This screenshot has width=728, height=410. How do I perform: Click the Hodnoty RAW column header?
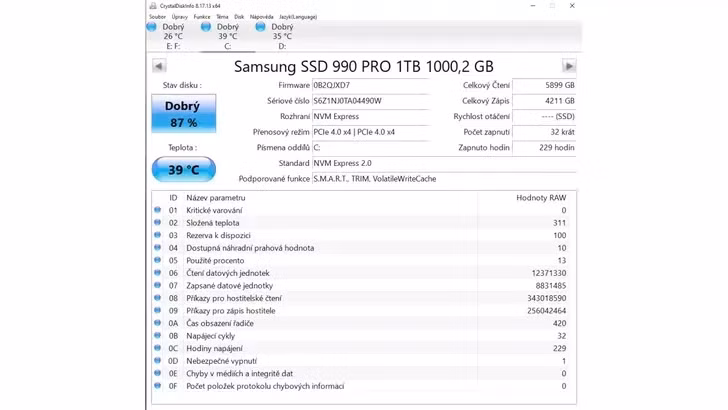[x=541, y=198]
